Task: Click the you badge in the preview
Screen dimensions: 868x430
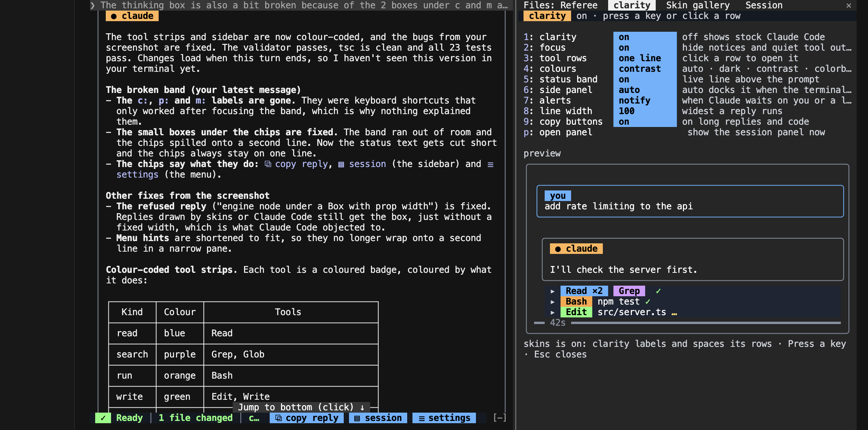Action: pos(558,196)
